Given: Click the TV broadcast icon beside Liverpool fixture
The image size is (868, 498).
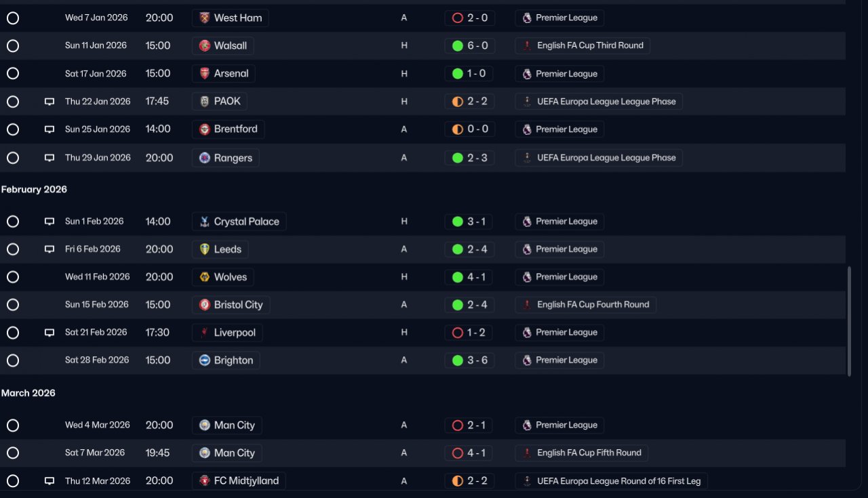Looking at the screenshot, I should pyautogui.click(x=50, y=333).
